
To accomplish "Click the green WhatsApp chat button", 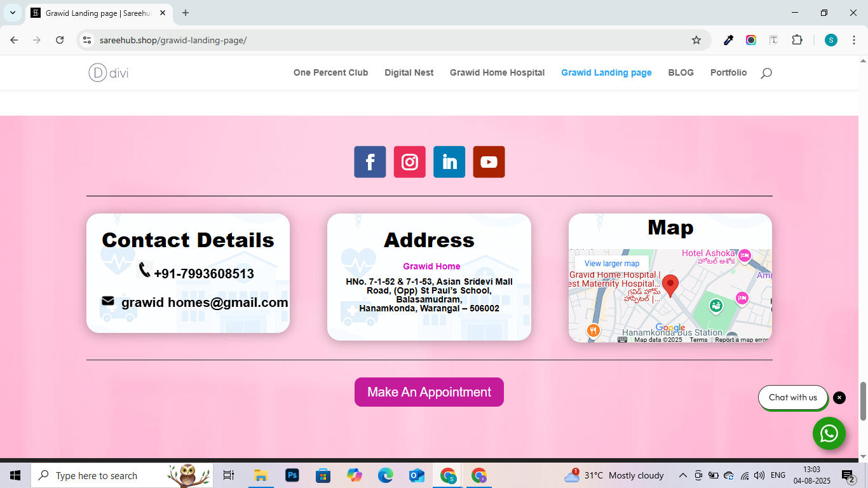I will tap(829, 433).
